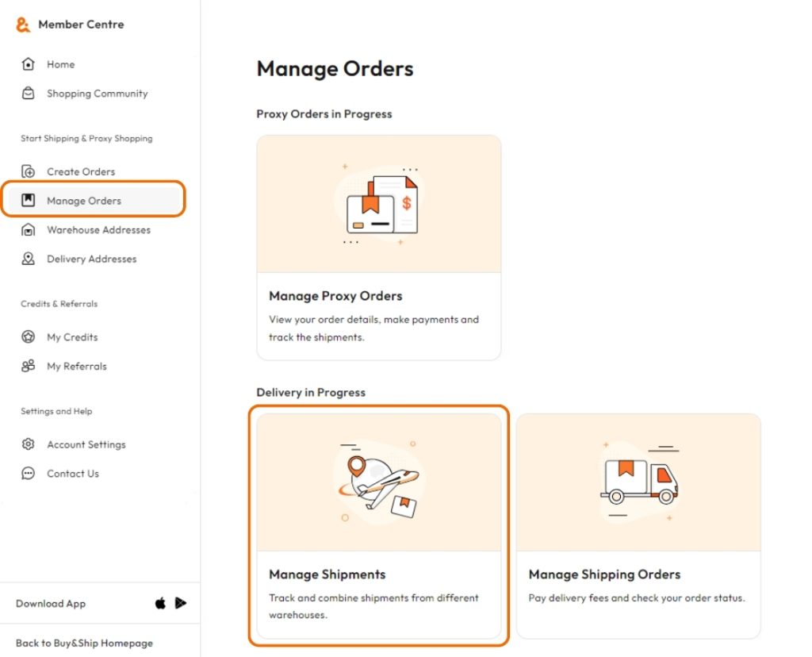Viewport: 812px width, 657px height.
Task: Click the Create Orders plus icon
Action: 29,171
